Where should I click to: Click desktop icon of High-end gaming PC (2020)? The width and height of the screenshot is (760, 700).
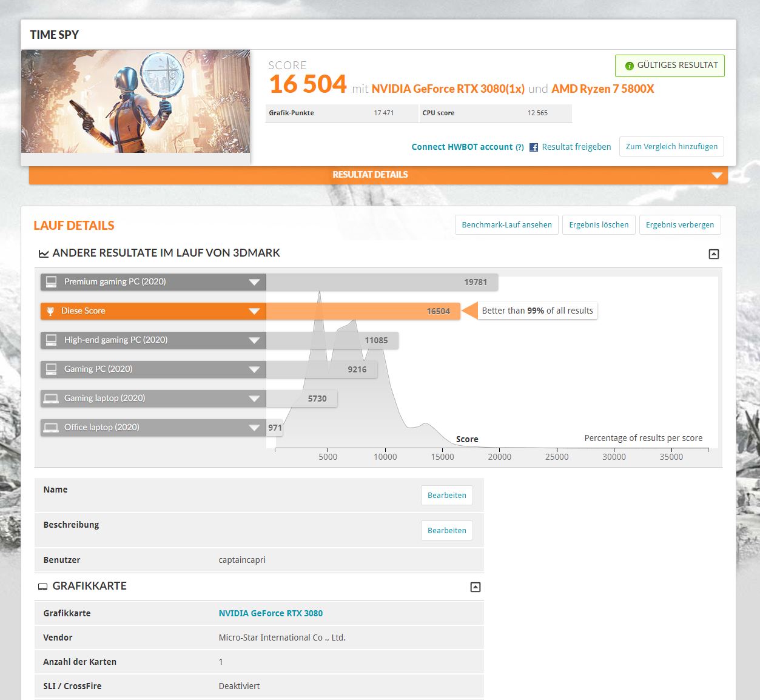(52, 340)
